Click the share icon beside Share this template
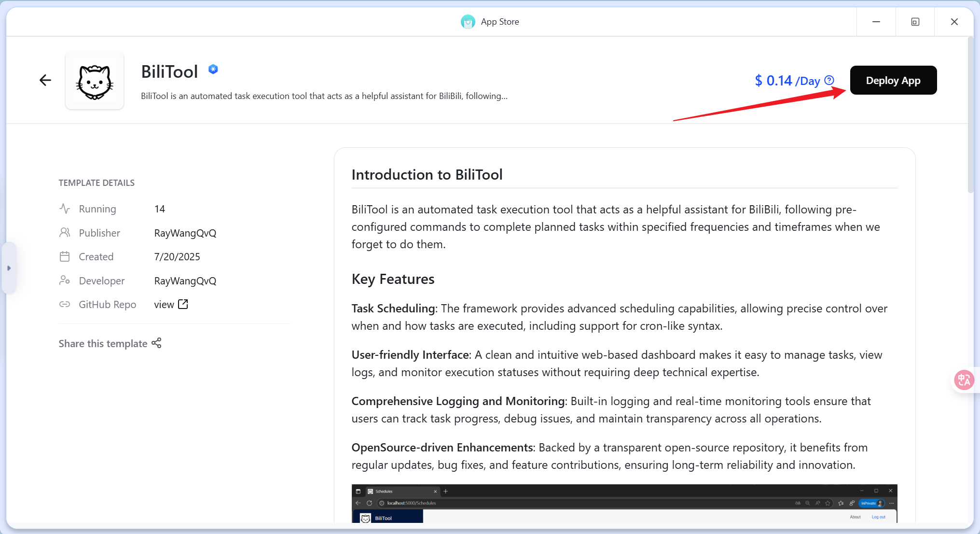The width and height of the screenshot is (980, 534). (x=156, y=343)
